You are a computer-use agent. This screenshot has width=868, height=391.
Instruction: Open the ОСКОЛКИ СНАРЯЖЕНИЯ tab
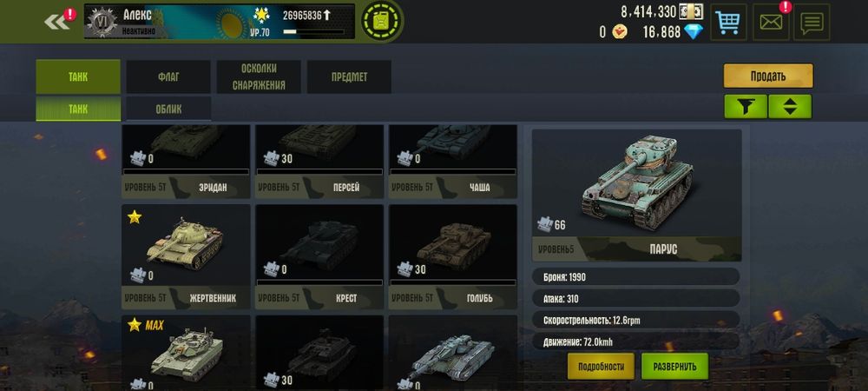[x=259, y=77]
